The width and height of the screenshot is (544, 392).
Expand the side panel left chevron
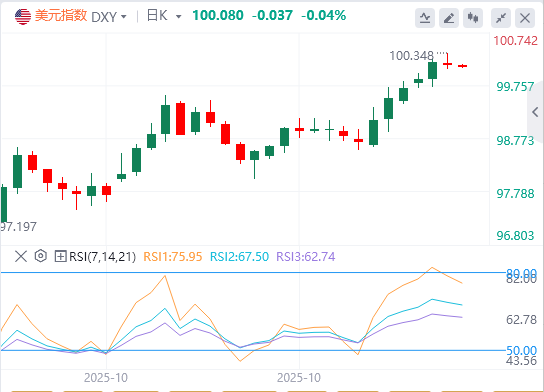point(535,112)
